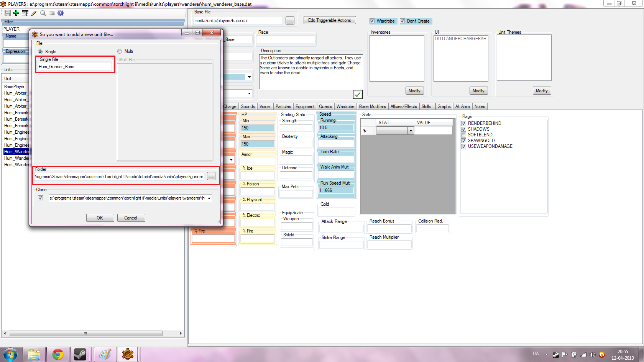Enable the SOFTBLEND flag

[464, 135]
